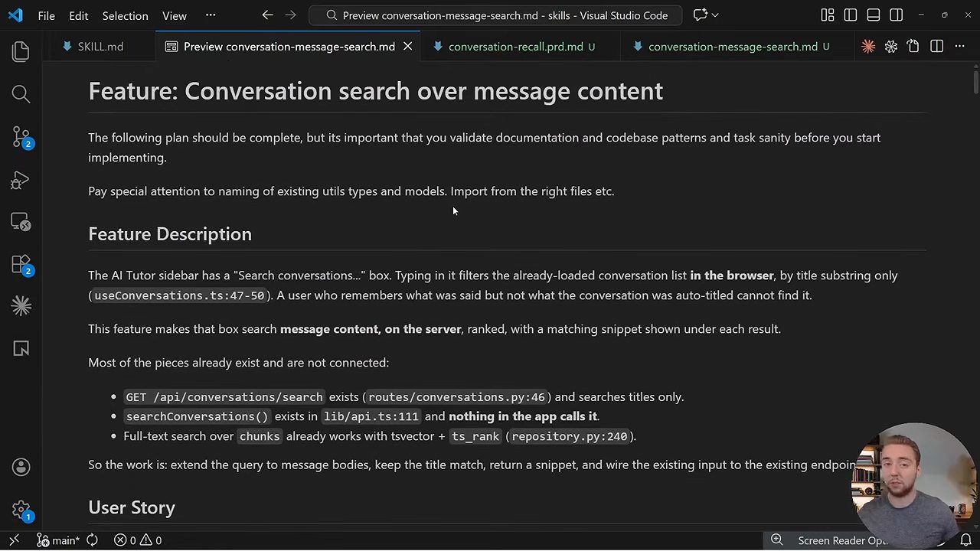Open Manage gear settings menu

21,510
